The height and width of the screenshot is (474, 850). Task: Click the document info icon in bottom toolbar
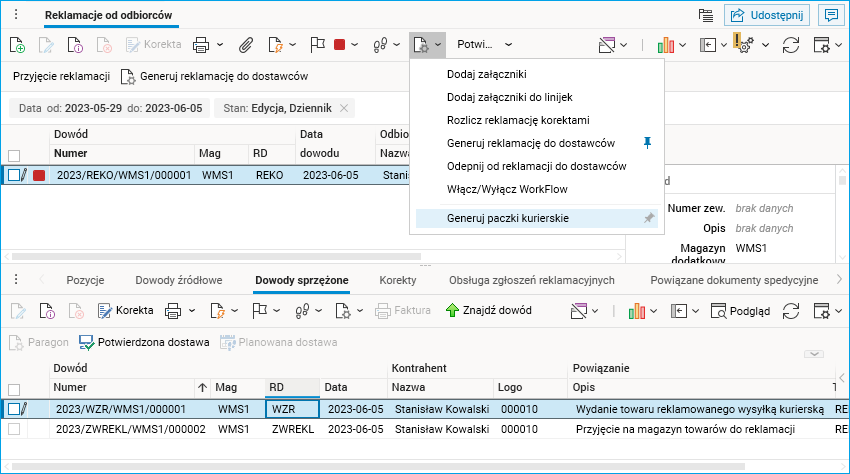[47, 311]
